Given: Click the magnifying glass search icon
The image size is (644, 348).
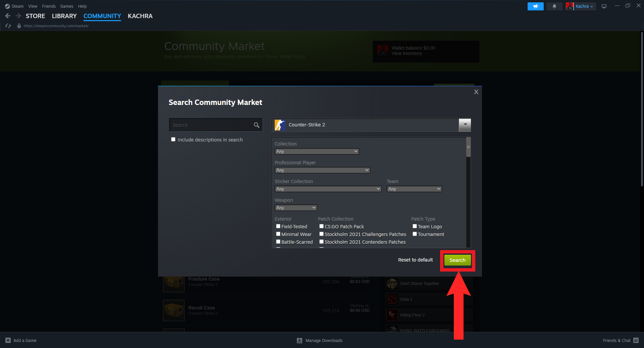Looking at the screenshot, I should point(257,125).
